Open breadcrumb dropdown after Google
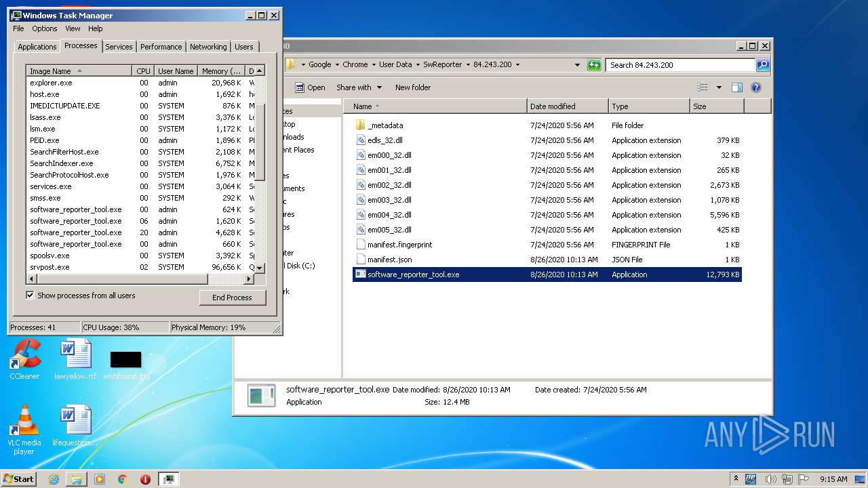This screenshot has height=488, width=868. coord(336,65)
